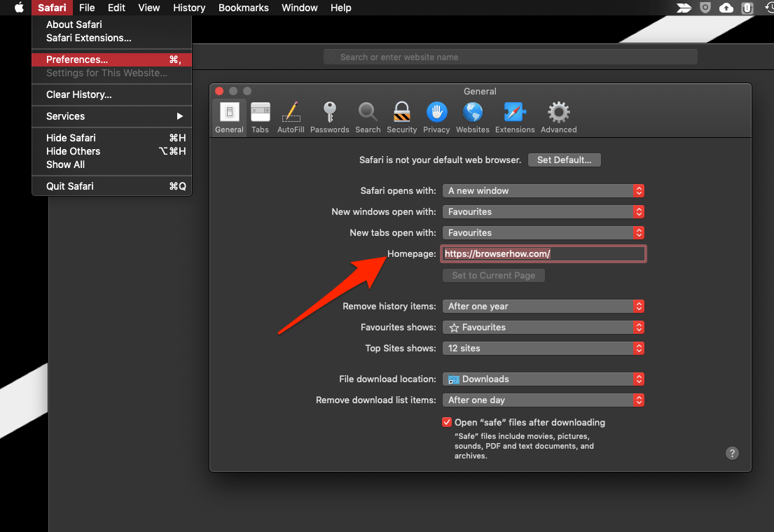
Task: Open the Extensions preferences pane
Action: 515,118
